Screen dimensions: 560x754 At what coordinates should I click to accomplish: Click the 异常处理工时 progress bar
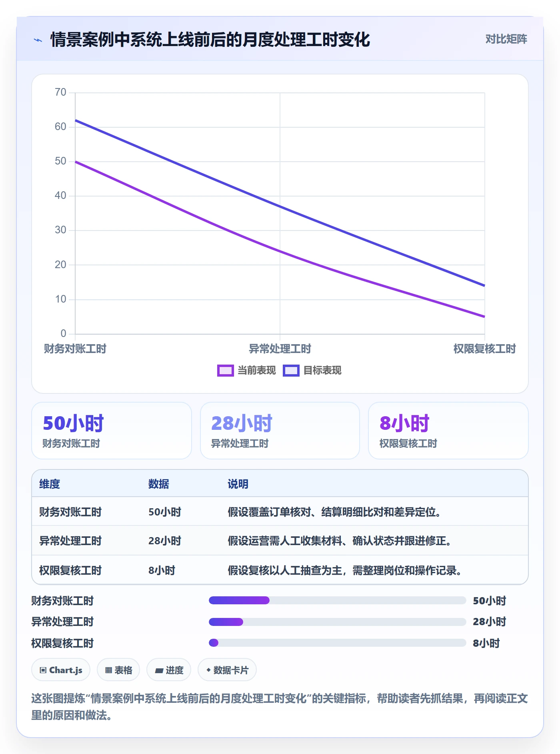(x=337, y=622)
